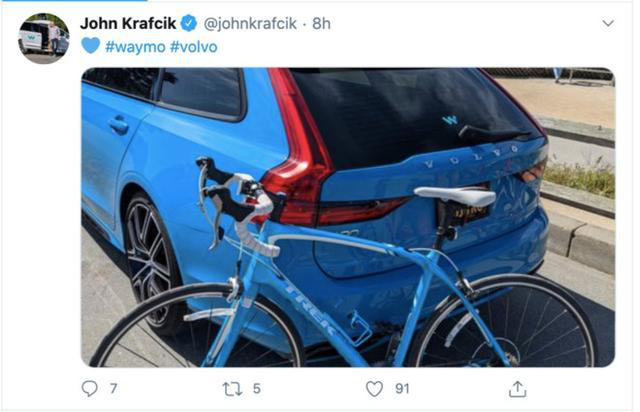
Task: Open John Krafcik's profile picture avatar
Action: pyautogui.click(x=43, y=38)
